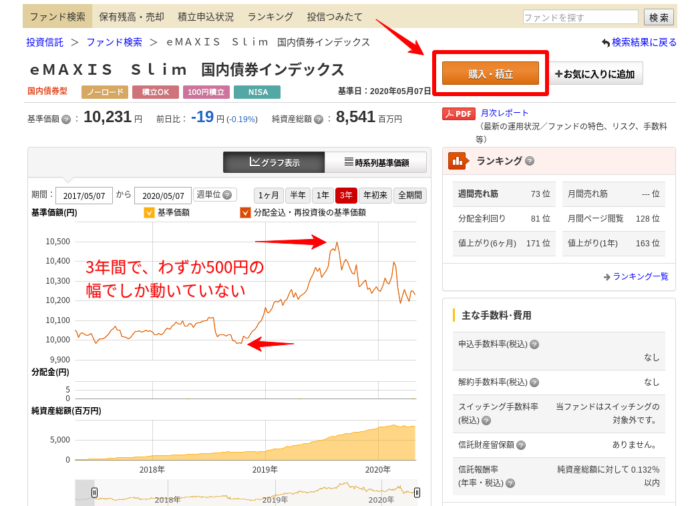The height and width of the screenshot is (506, 700).
Task: Click the orange ranking bar-chart icon
Action: click(458, 161)
